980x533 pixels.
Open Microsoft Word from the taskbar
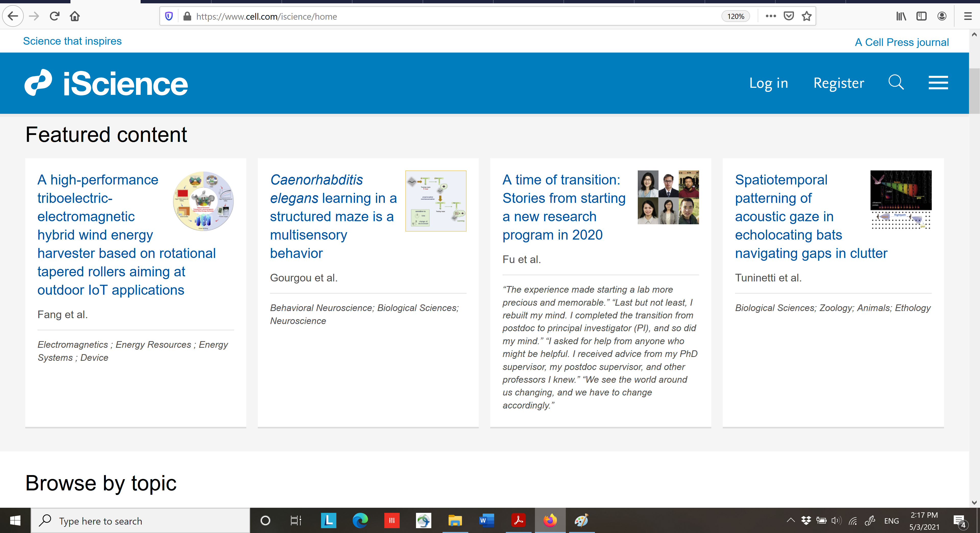coord(486,520)
